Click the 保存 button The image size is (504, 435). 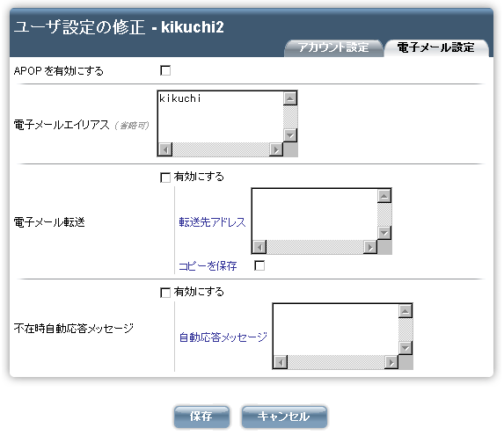point(201,417)
